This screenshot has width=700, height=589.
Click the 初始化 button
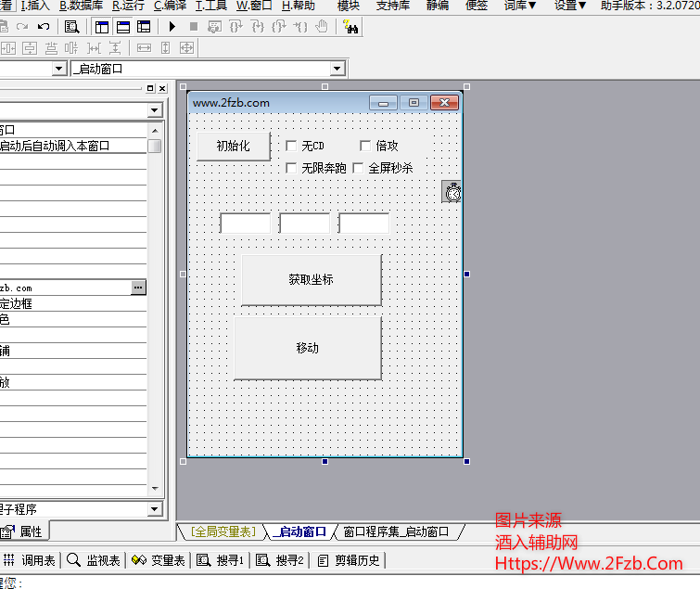[x=233, y=146]
